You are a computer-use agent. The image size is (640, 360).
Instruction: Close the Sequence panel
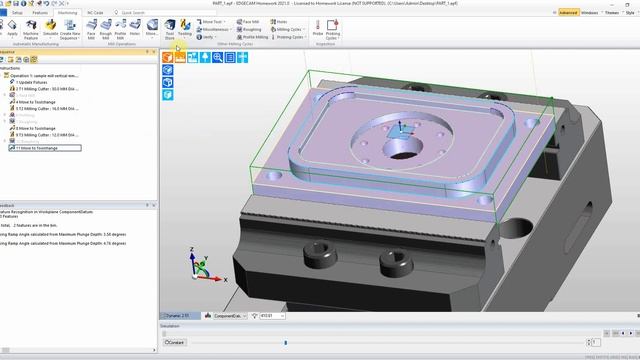coord(154,52)
